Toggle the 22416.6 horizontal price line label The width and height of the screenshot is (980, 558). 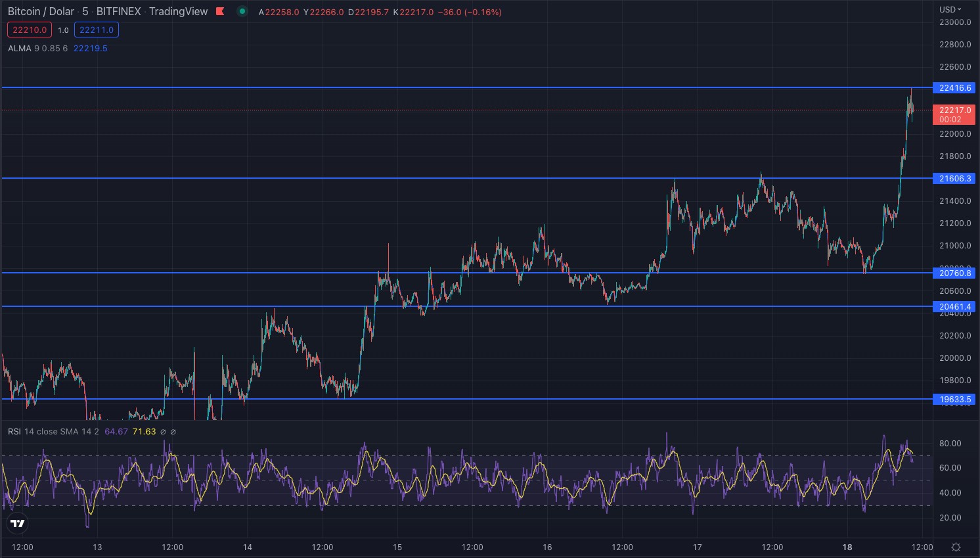tap(954, 87)
